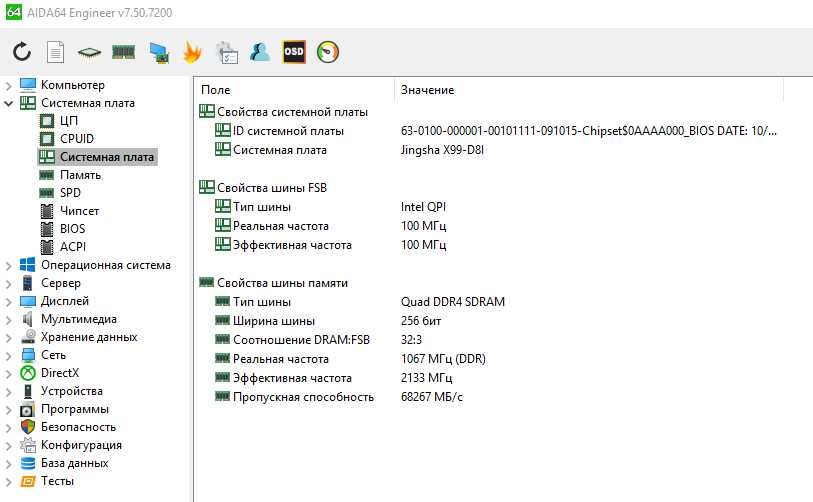Open ACPI in the sidebar
Image resolution: width=813 pixels, height=502 pixels.
[73, 247]
